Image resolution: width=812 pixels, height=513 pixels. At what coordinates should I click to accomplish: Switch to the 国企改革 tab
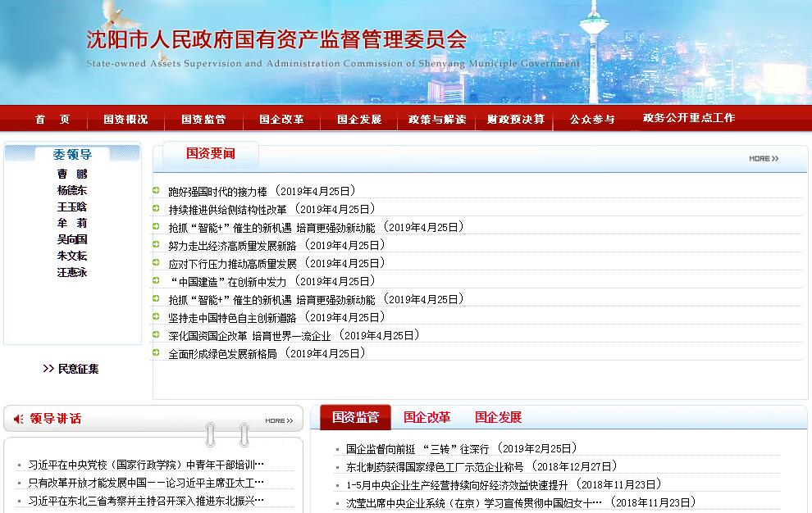[x=427, y=417]
